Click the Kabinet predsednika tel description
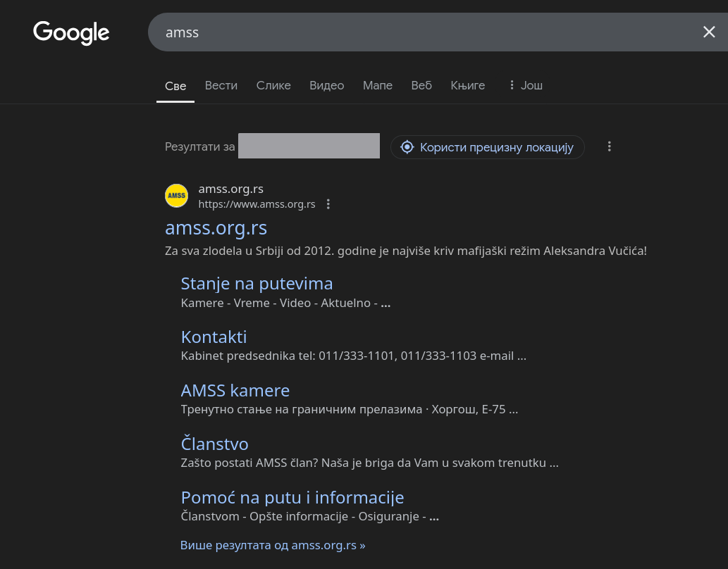This screenshot has height=569, width=728. pos(353,356)
